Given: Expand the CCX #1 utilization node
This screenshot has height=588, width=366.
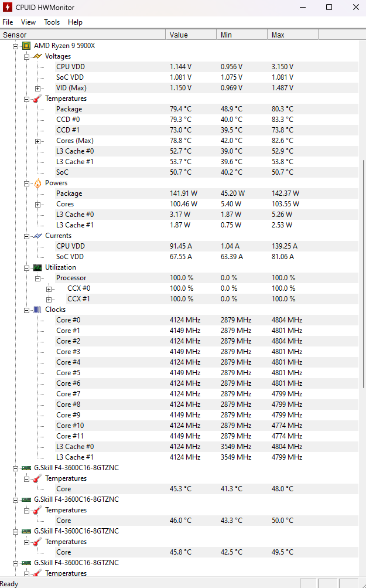Looking at the screenshot, I should click(x=49, y=300).
